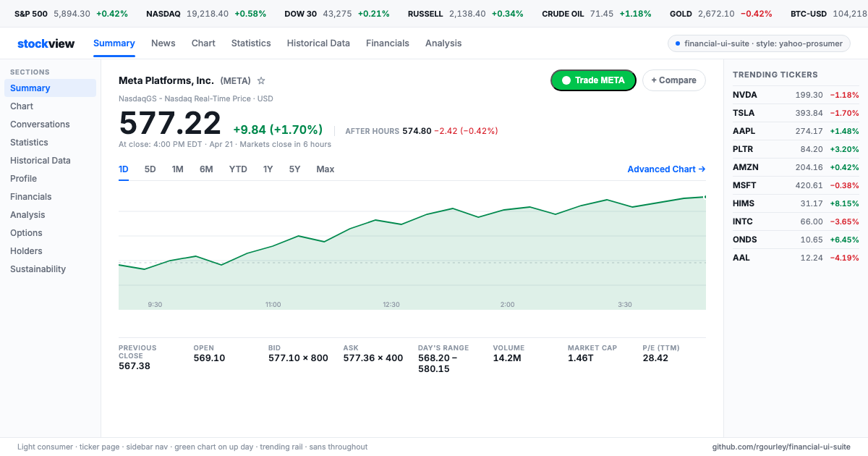Click the stockview logo
This screenshot has width=868, height=456.
(x=46, y=43)
